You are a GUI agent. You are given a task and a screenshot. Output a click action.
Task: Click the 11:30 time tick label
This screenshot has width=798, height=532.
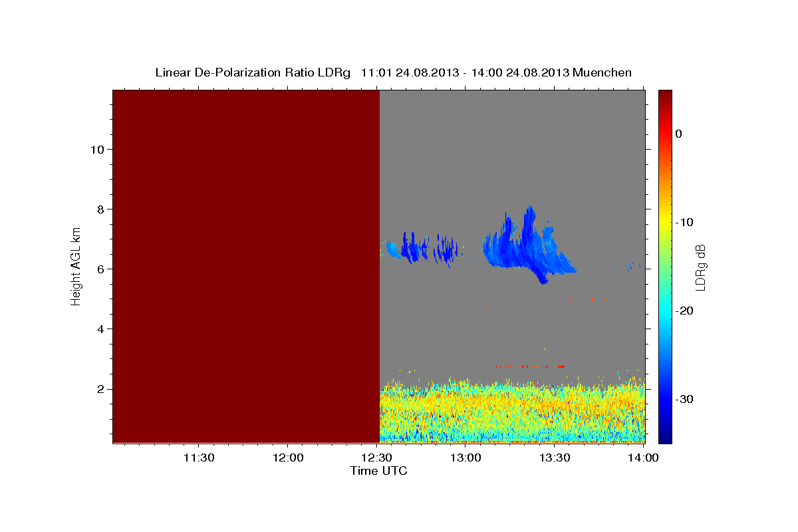coord(198,458)
